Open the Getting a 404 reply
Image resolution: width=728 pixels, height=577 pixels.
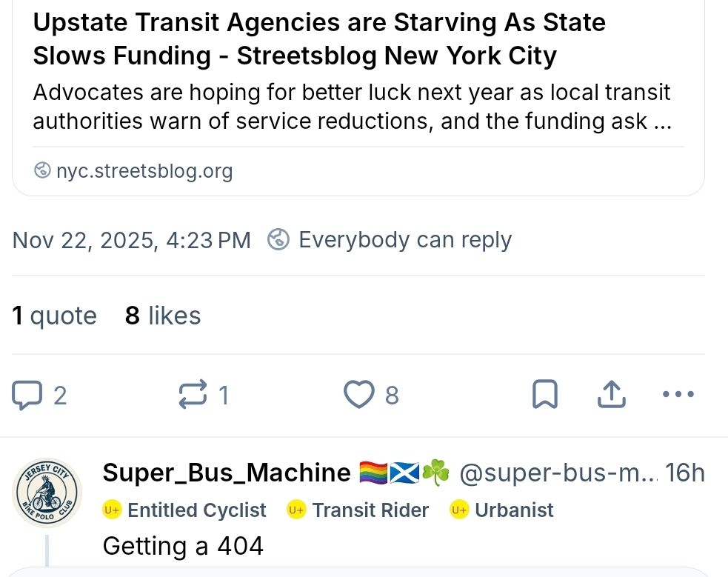coord(183,546)
